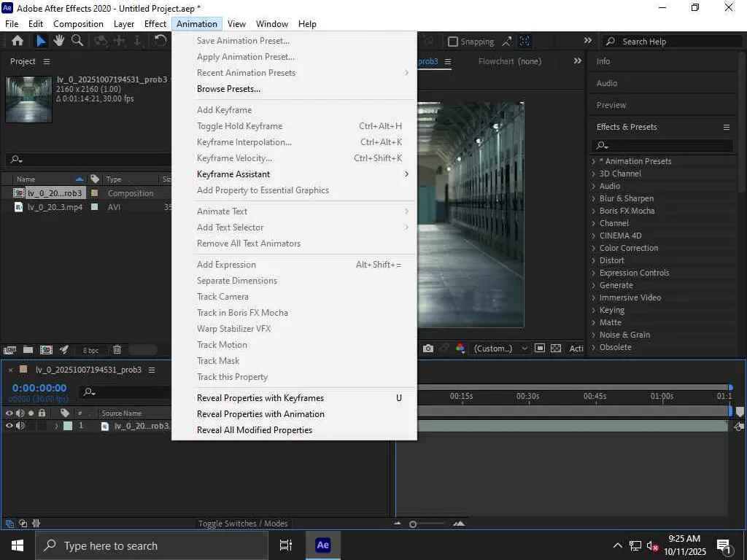Image resolution: width=747 pixels, height=560 pixels.
Task: Click the trash icon in Project panel
Action: tap(117, 350)
